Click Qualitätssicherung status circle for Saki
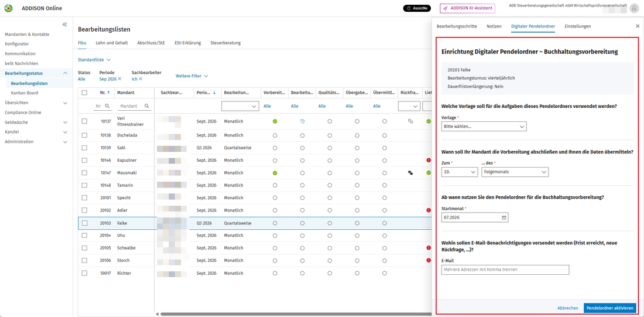644x317 pixels. click(330, 148)
